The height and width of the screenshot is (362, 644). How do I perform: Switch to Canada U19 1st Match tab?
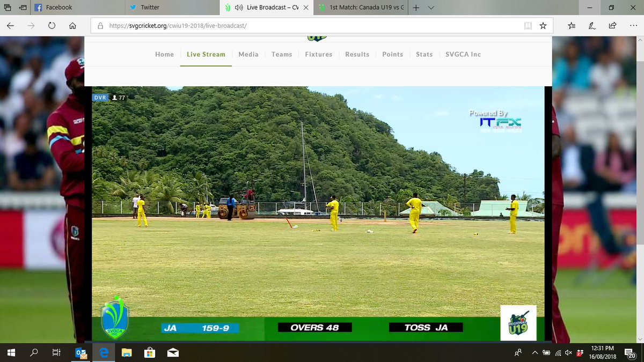(x=362, y=8)
